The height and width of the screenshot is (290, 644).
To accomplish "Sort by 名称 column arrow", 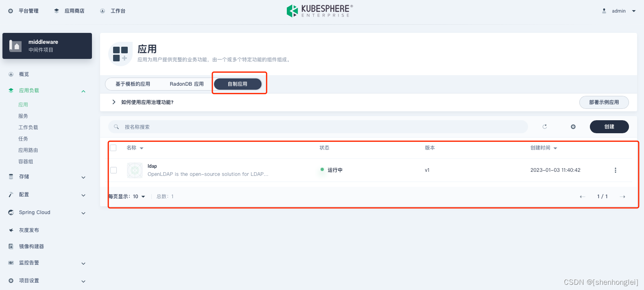I will click(x=142, y=148).
